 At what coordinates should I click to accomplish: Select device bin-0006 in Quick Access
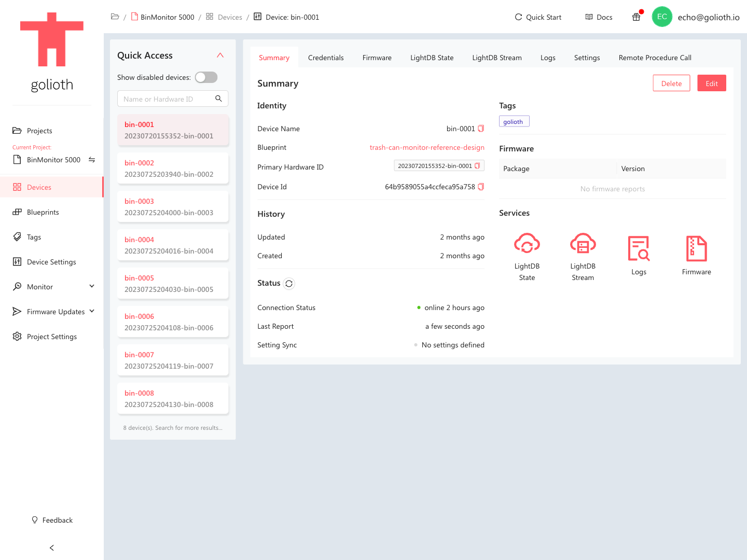173,322
